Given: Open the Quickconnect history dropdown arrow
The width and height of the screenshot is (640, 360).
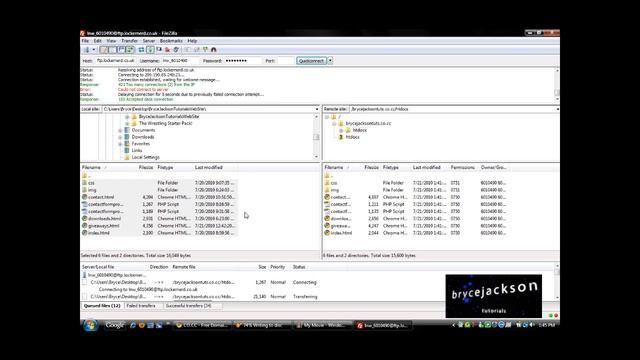Looking at the screenshot, I should [330, 61].
